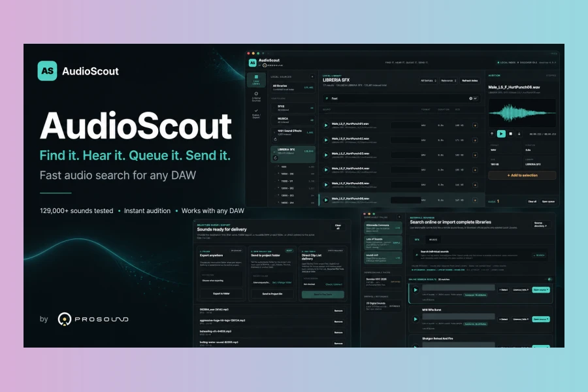Open source for M16 Rifle Burst

[x=541, y=319]
